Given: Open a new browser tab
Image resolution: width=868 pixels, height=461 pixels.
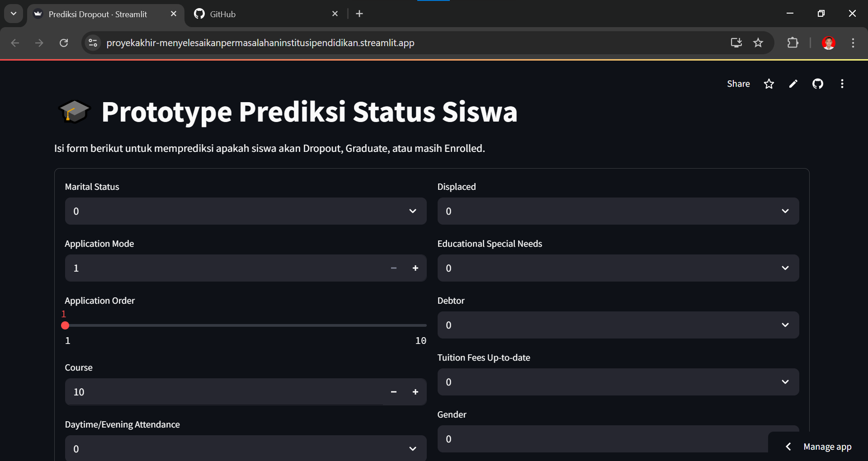Looking at the screenshot, I should click(359, 14).
